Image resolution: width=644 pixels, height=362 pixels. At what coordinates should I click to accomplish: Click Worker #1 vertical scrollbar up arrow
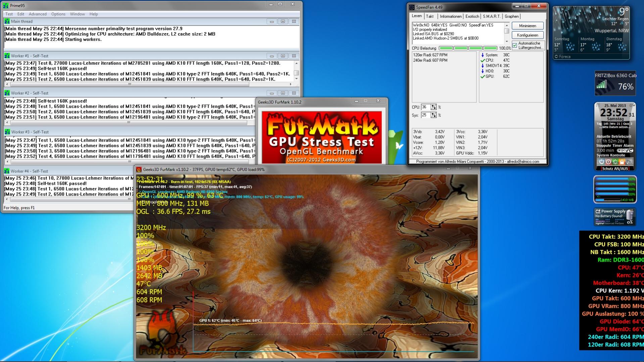[x=296, y=63]
